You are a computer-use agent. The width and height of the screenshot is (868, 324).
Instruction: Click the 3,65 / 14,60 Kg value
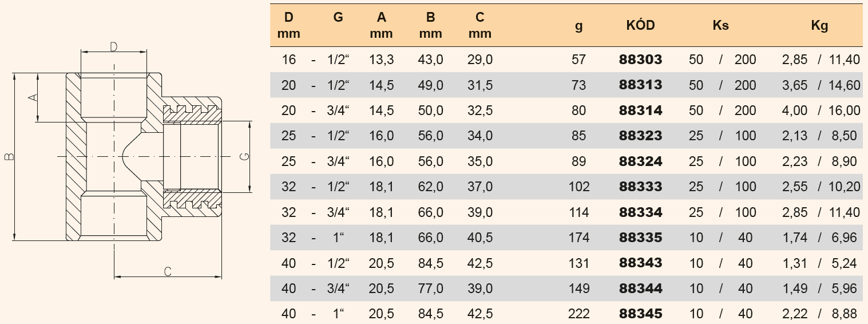tap(821, 85)
